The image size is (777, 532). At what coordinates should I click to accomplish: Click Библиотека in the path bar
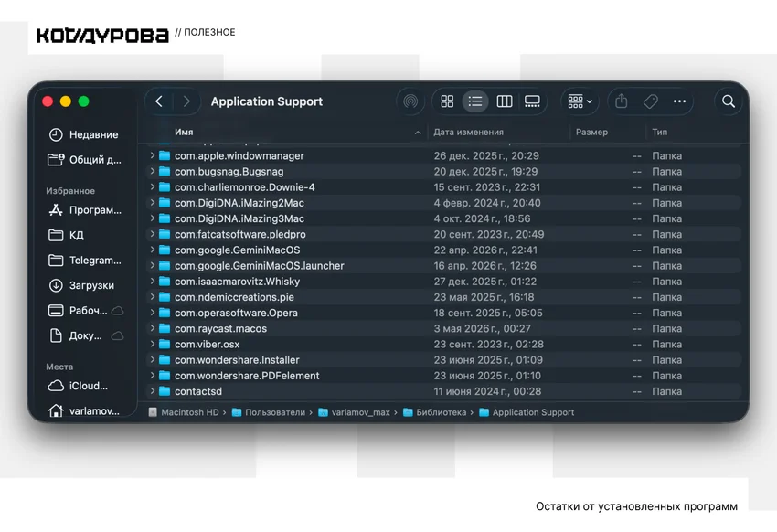coord(435,412)
